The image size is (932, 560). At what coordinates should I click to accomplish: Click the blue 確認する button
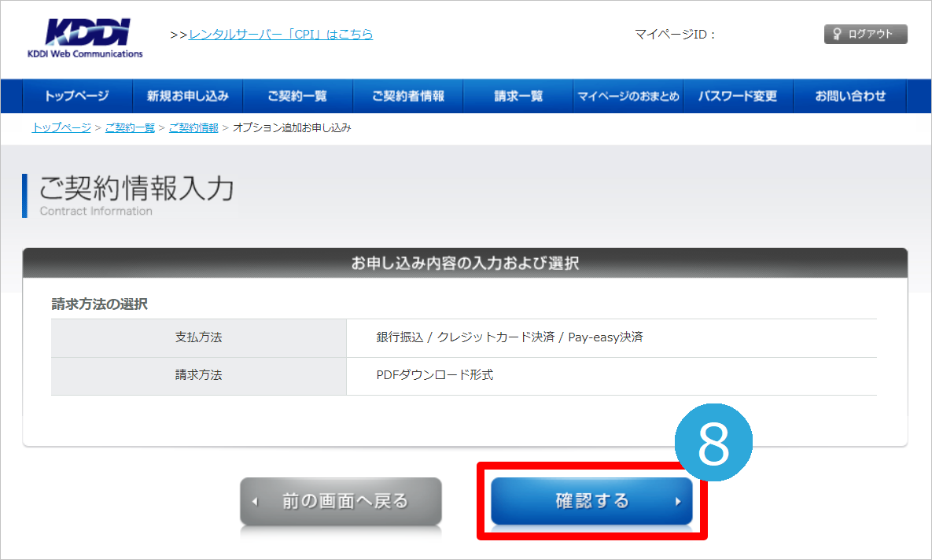click(591, 501)
